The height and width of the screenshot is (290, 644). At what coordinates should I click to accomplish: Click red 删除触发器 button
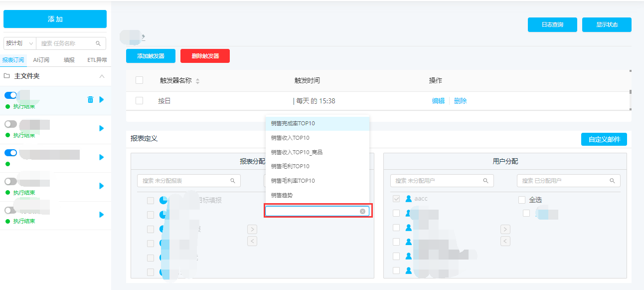[x=205, y=56]
